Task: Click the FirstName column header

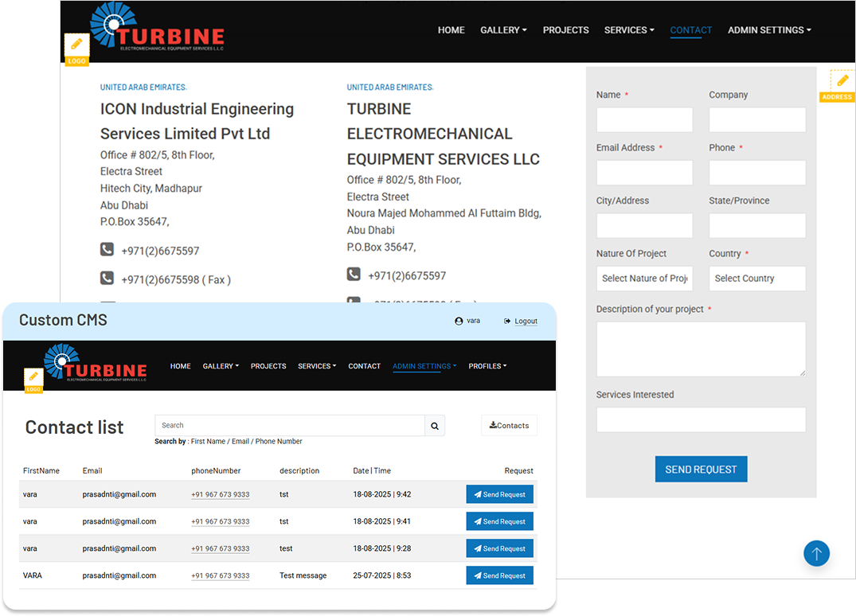Action: [41, 470]
